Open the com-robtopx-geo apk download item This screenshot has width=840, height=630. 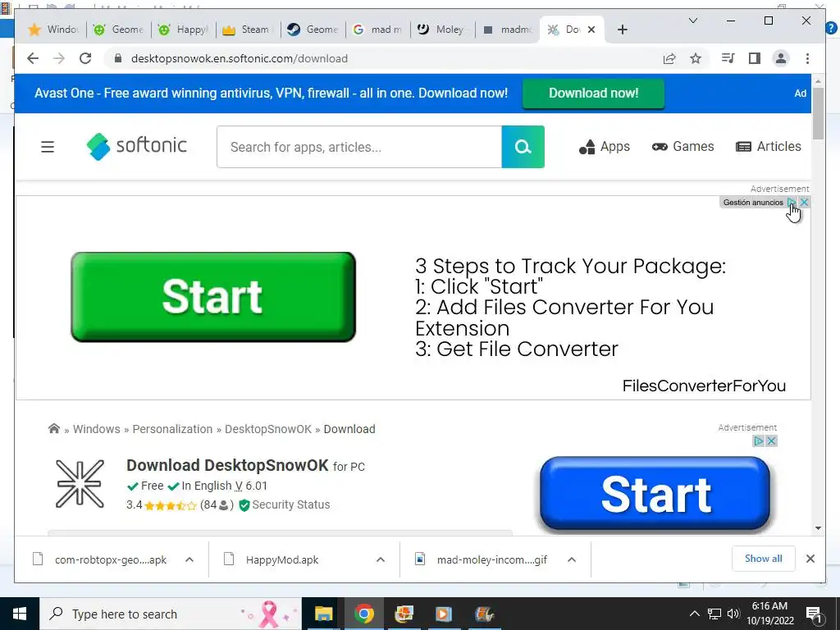pyautogui.click(x=99, y=559)
